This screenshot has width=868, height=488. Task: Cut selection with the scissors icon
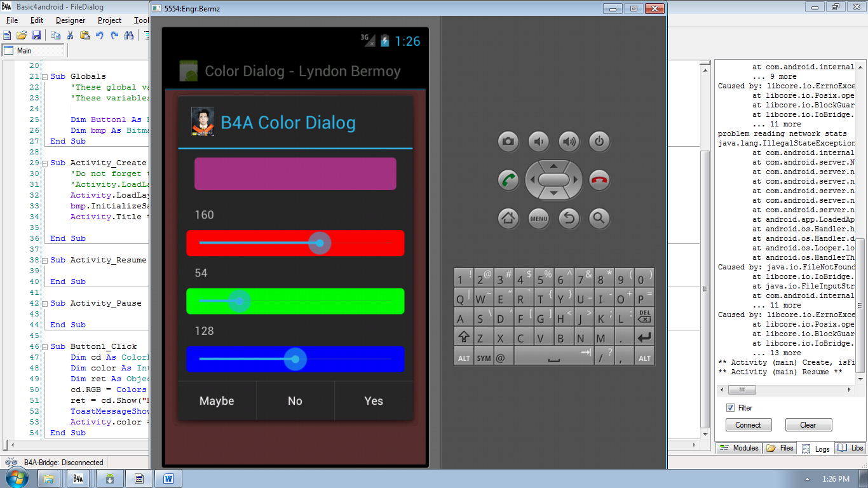(71, 36)
